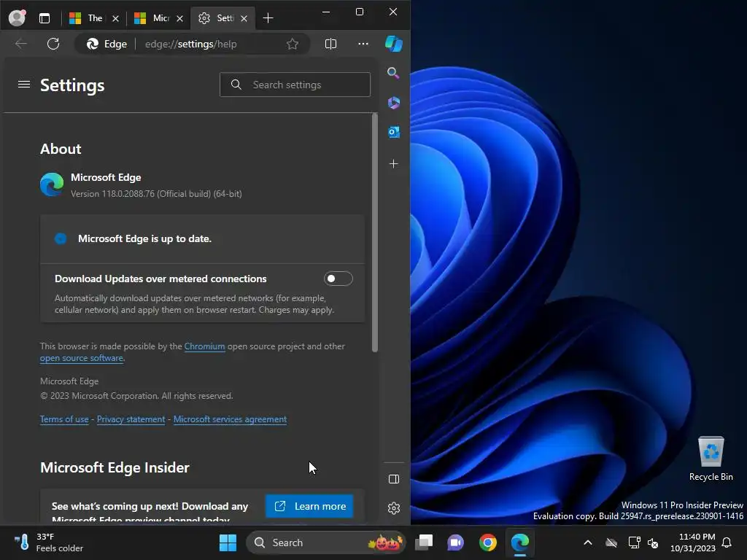Launch Google Chrome from taskbar
The image size is (747, 560).
(488, 542)
